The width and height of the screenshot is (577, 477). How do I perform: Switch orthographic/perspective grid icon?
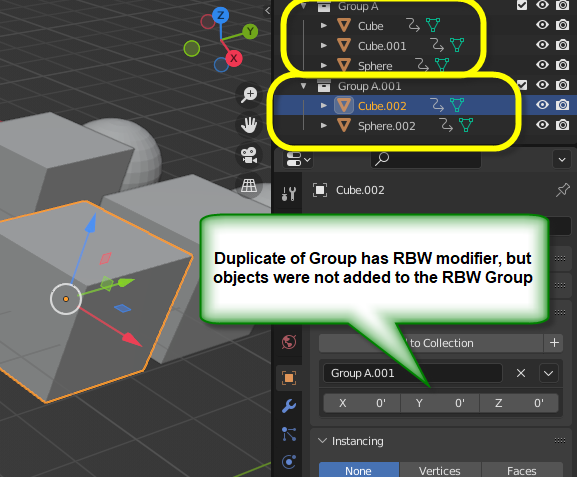click(x=249, y=185)
